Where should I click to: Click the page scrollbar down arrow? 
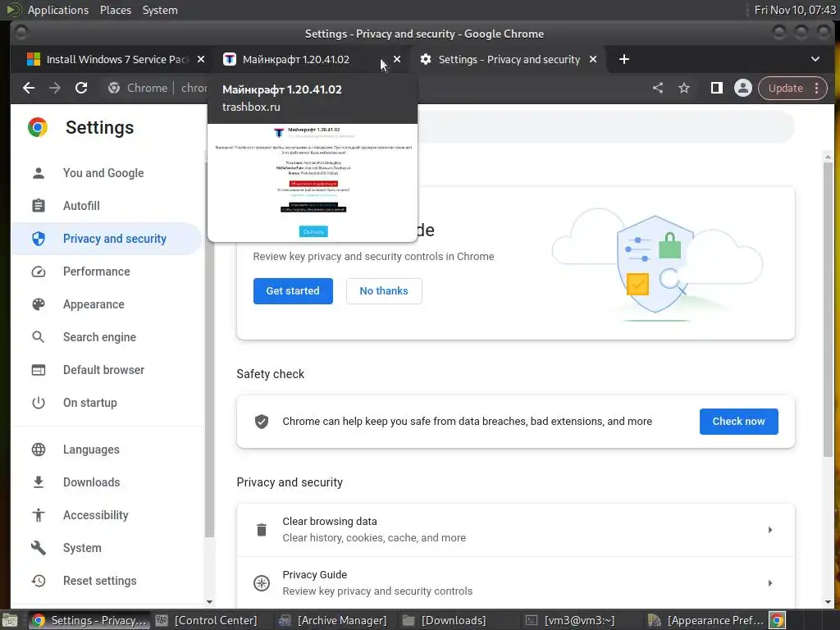coord(828,602)
